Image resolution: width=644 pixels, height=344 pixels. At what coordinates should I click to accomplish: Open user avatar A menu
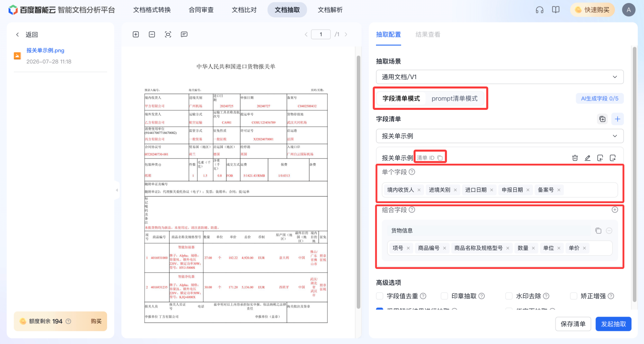click(629, 10)
